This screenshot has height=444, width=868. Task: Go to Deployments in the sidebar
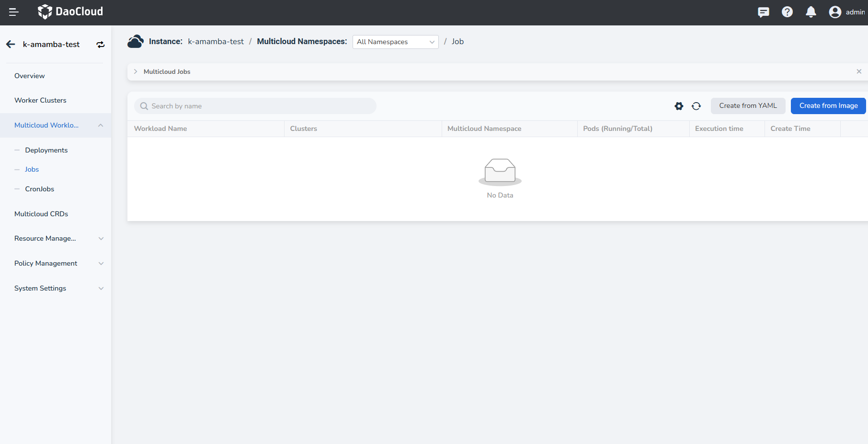(46, 150)
